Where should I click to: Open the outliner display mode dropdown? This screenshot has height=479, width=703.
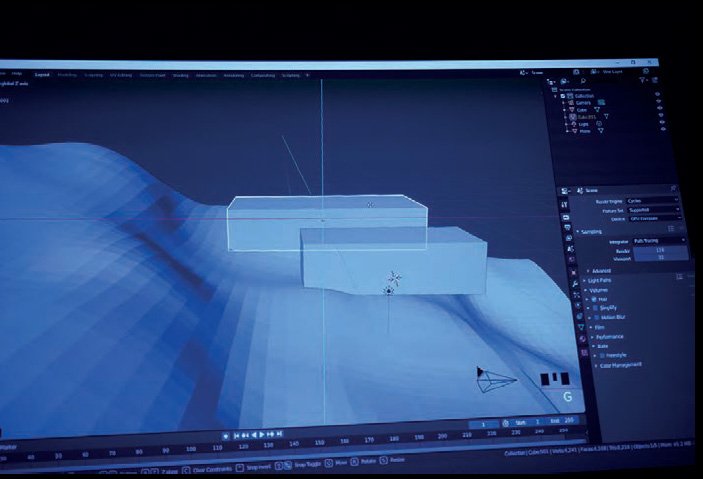tap(564, 82)
